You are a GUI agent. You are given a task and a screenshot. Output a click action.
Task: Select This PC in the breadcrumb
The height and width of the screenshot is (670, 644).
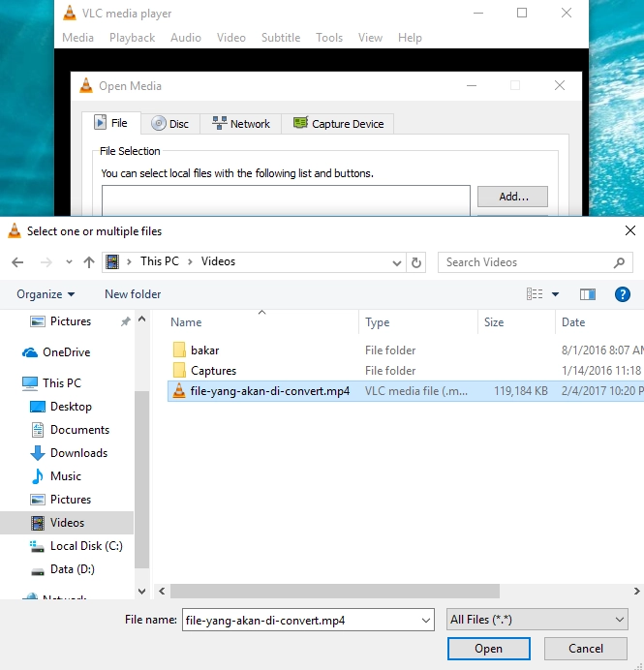pos(160,261)
